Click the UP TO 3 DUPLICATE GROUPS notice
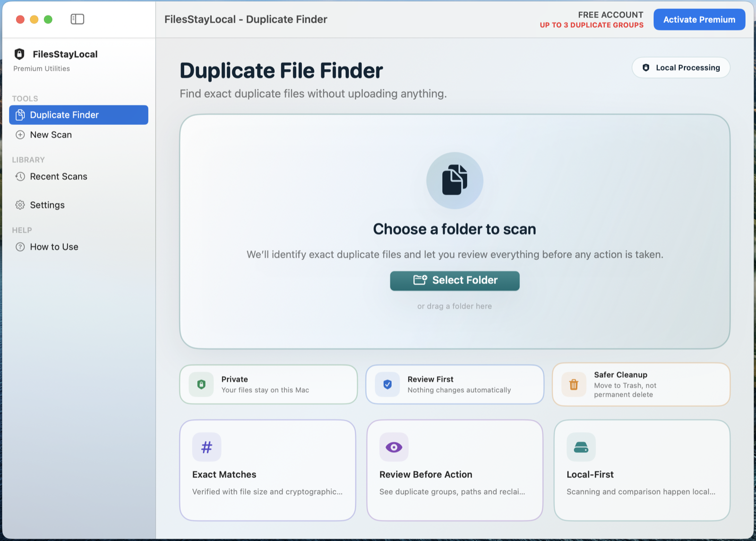The width and height of the screenshot is (756, 541). (x=592, y=25)
